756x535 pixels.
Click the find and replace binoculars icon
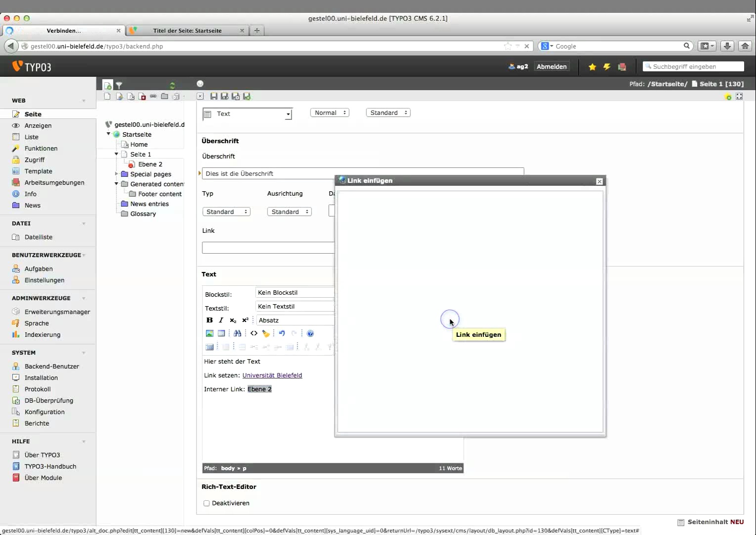click(237, 333)
